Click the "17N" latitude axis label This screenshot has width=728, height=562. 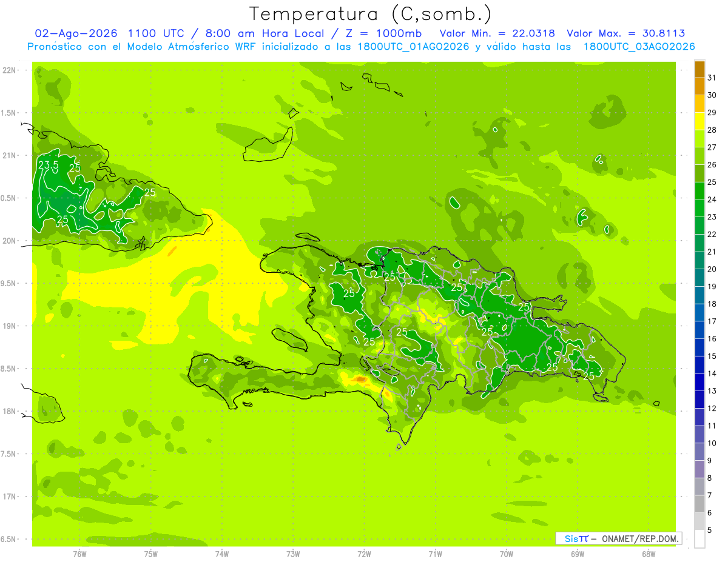tap(9, 497)
